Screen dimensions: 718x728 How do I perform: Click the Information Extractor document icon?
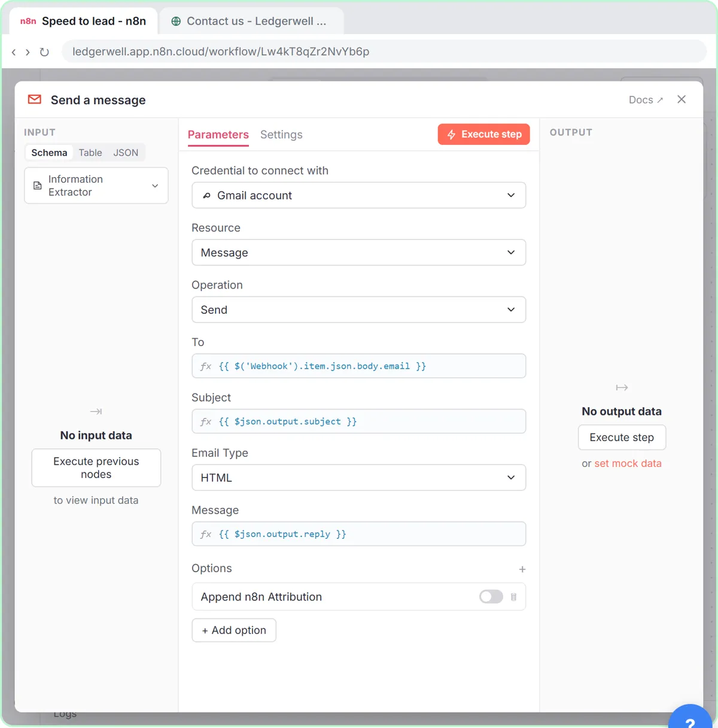(37, 186)
